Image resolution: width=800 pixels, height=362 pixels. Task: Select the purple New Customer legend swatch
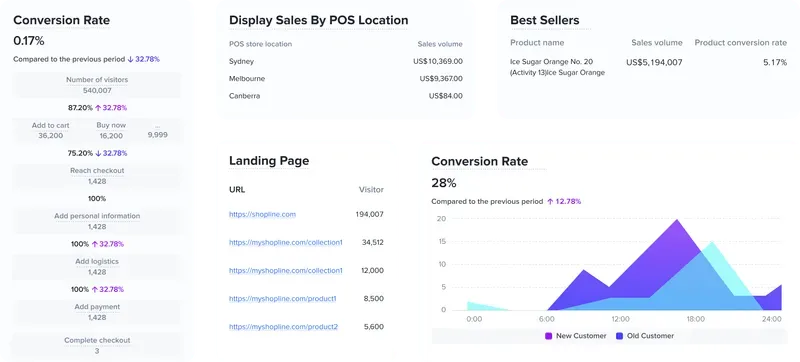(548, 336)
